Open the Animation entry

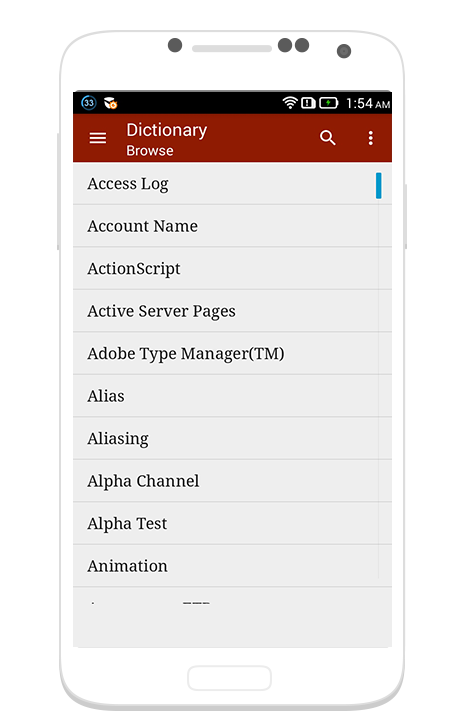232,566
